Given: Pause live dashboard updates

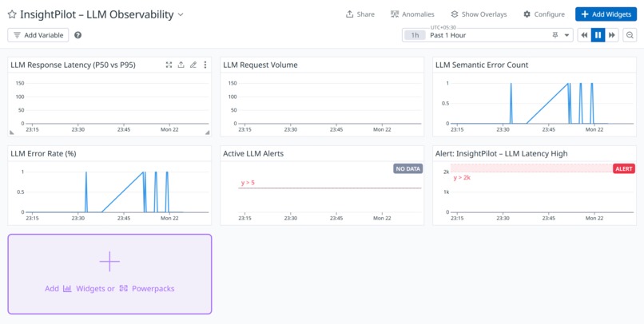Looking at the screenshot, I should 598,35.
